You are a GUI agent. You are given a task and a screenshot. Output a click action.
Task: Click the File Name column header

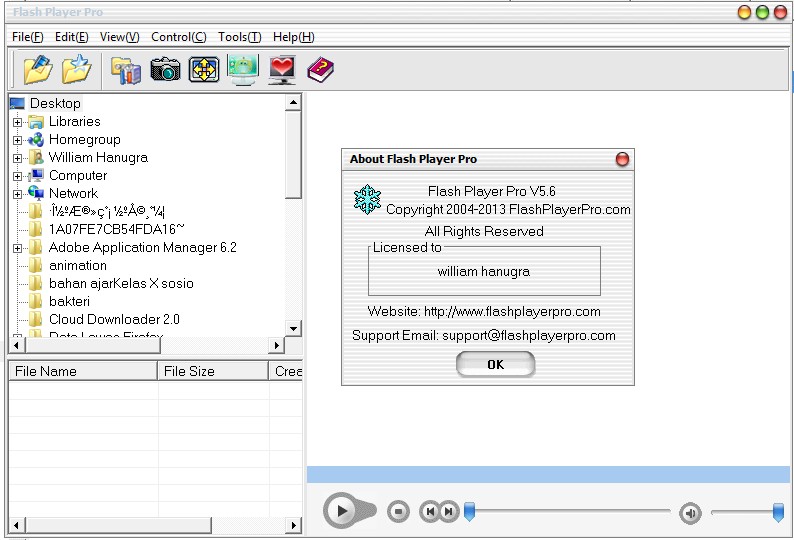[x=83, y=371]
